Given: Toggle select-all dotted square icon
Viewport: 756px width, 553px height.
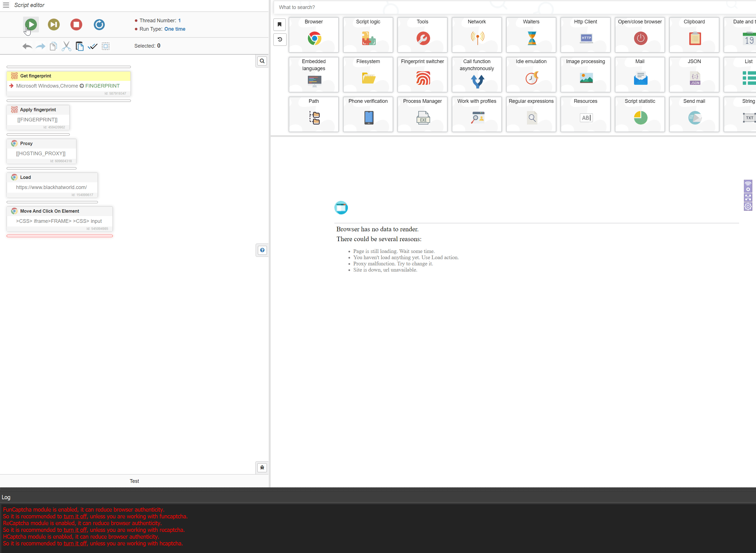Looking at the screenshot, I should click(106, 46).
